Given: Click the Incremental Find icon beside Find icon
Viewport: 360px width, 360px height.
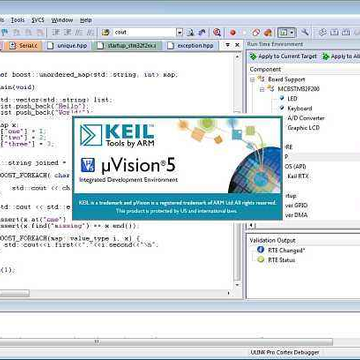Looking at the screenshot, I should click(202, 32).
